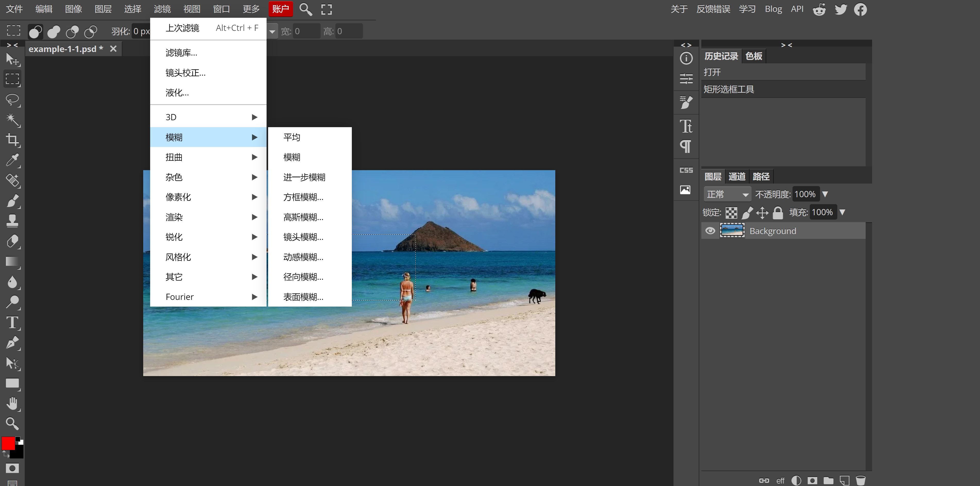Viewport: 980px width, 486px height.
Task: Open 液化... liquify filter
Action: tap(208, 92)
